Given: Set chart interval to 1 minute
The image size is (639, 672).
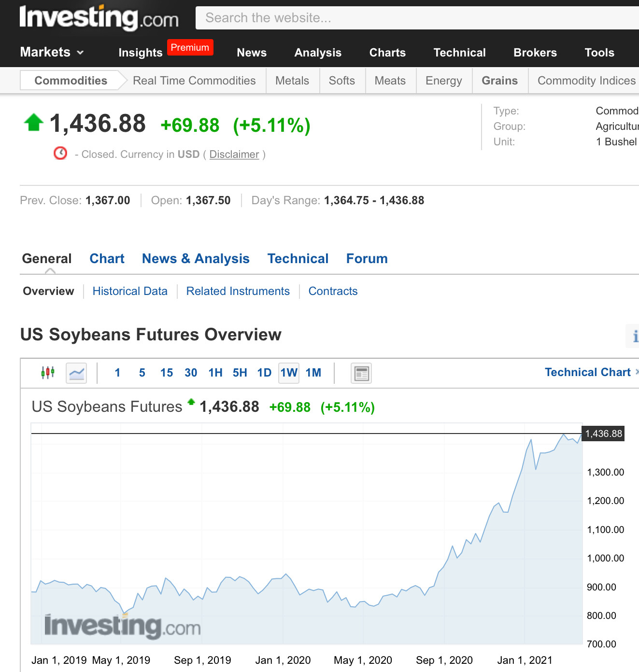Looking at the screenshot, I should (117, 373).
